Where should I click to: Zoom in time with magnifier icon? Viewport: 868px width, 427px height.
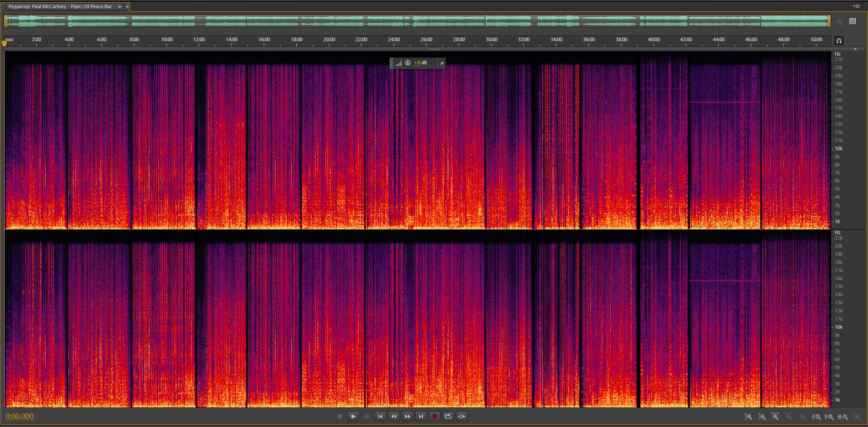pyautogui.click(x=775, y=417)
